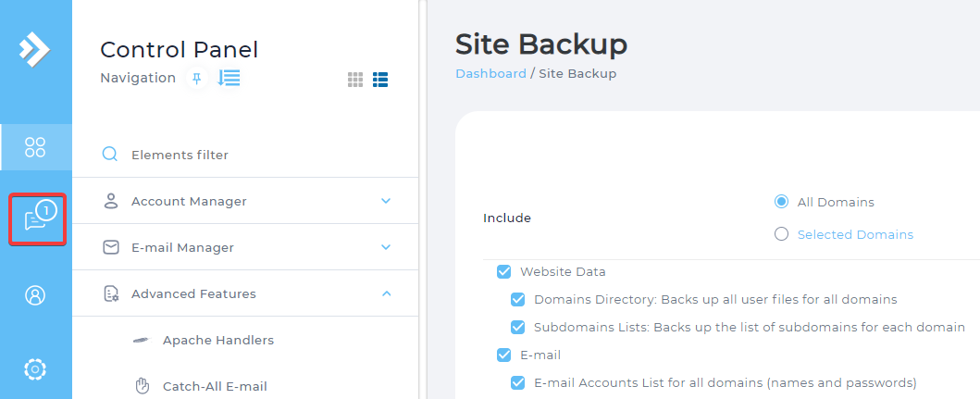Click the dashboard grid icon in sidebar
980x399 pixels.
(x=35, y=147)
